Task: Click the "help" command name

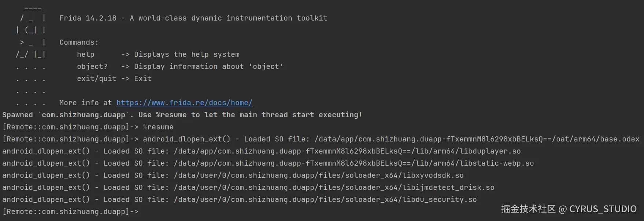Action: (85, 55)
